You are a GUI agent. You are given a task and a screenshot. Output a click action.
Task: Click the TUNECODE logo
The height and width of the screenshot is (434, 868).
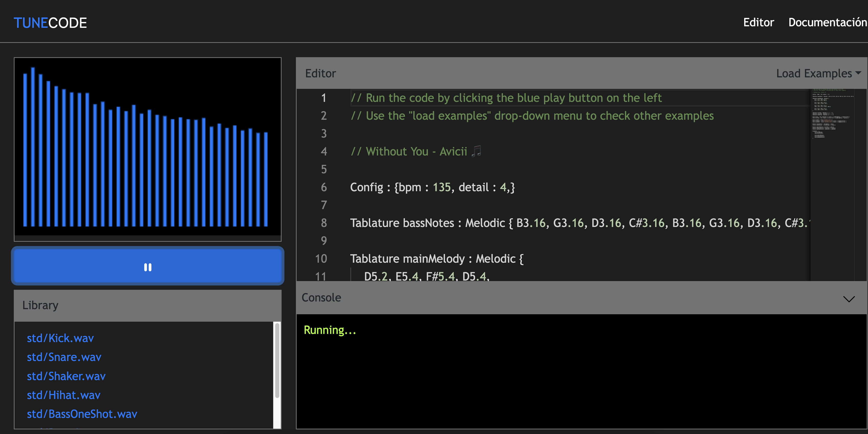pyautogui.click(x=50, y=23)
